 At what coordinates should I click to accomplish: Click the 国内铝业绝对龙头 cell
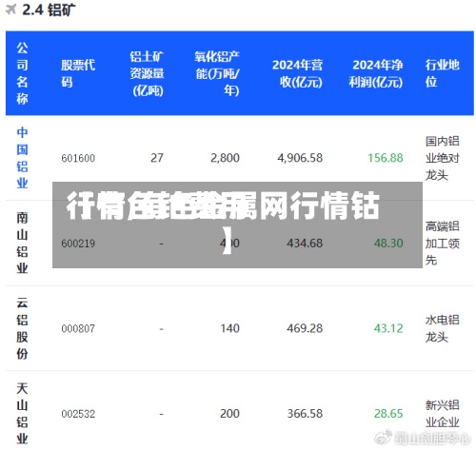[443, 158]
